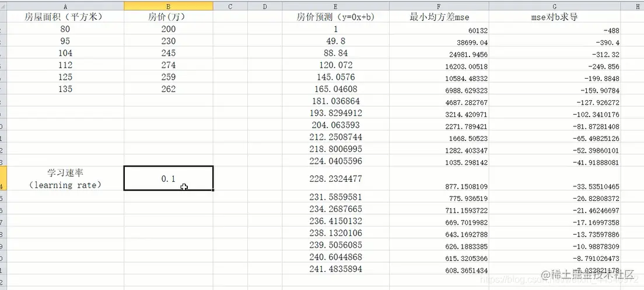
Task: Select the highlighted column B header
Action: pyautogui.click(x=169, y=6)
